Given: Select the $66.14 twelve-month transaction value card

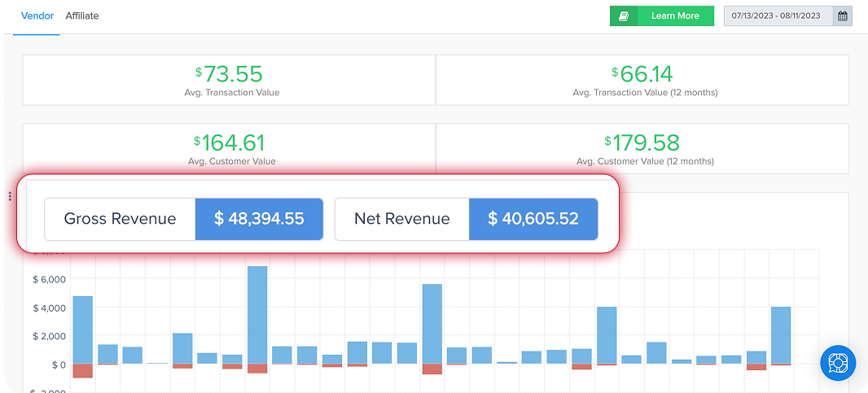Looking at the screenshot, I should tap(642, 80).
